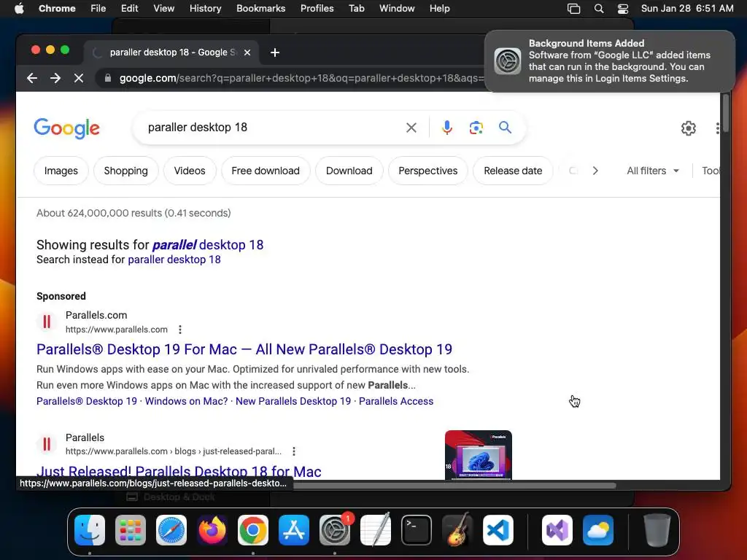This screenshot has height=560, width=747.
Task: Expand the All filters dropdown
Action: point(653,171)
